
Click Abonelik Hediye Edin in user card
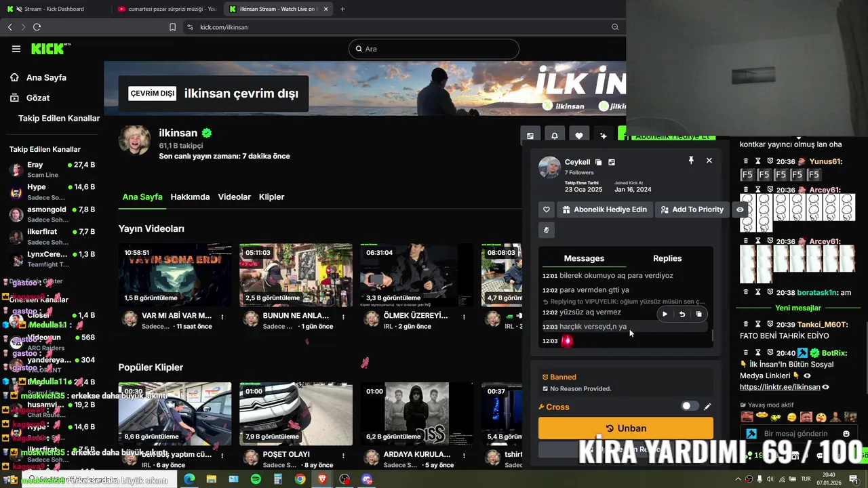click(x=604, y=209)
